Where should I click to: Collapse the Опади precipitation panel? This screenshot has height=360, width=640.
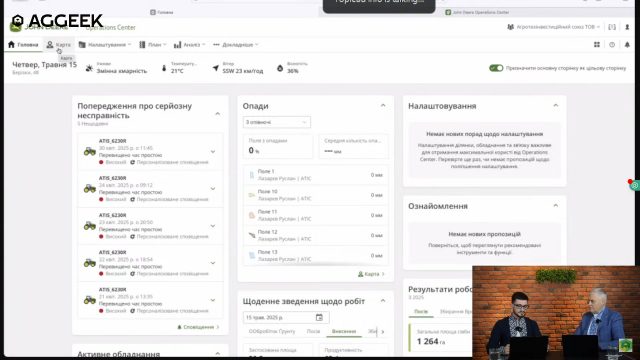coord(383,105)
